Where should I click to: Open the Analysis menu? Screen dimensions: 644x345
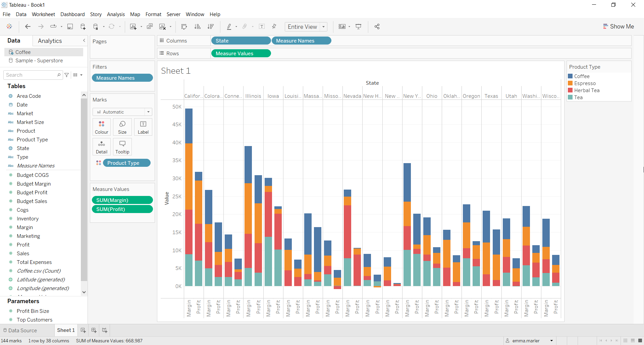click(116, 14)
